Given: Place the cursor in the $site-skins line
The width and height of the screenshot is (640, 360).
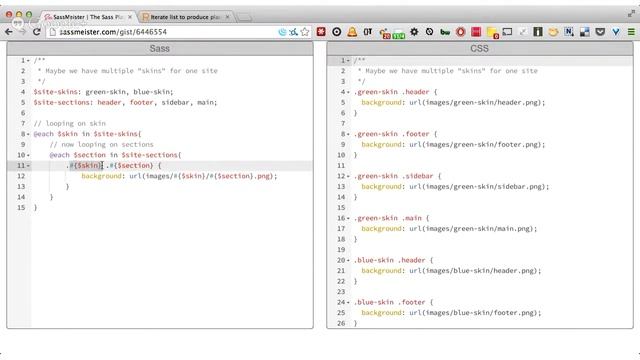Looking at the screenshot, I should 103,92.
